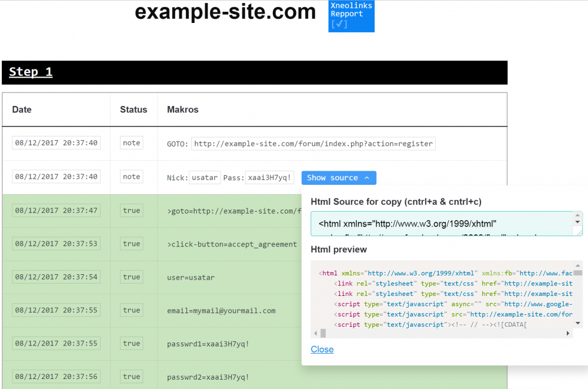
Task: Click the Html preview horizontal scroll right arrow
Action: [568, 333]
